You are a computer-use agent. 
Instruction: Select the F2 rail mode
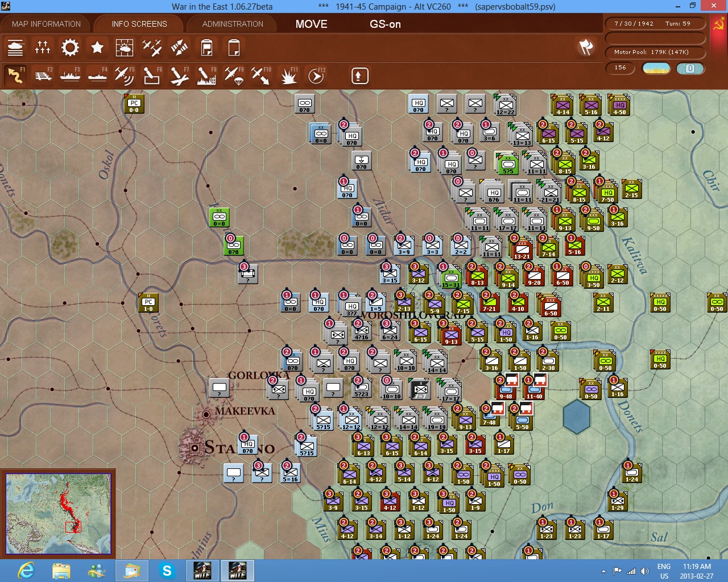(43, 75)
